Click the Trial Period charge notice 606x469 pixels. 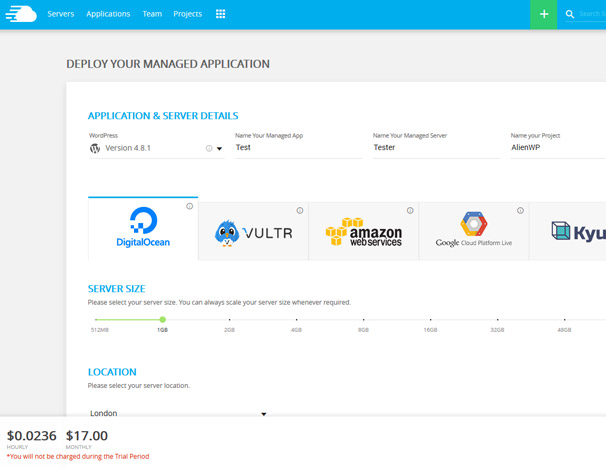(78, 456)
